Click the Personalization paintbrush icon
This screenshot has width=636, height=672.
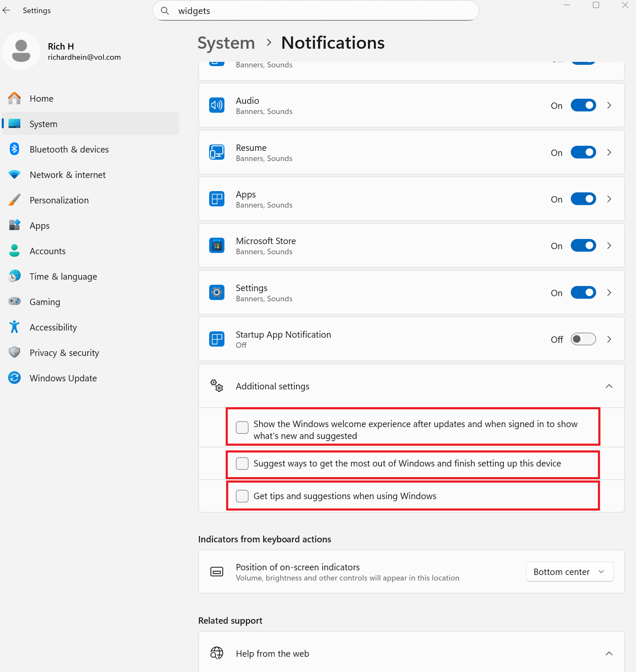point(14,200)
